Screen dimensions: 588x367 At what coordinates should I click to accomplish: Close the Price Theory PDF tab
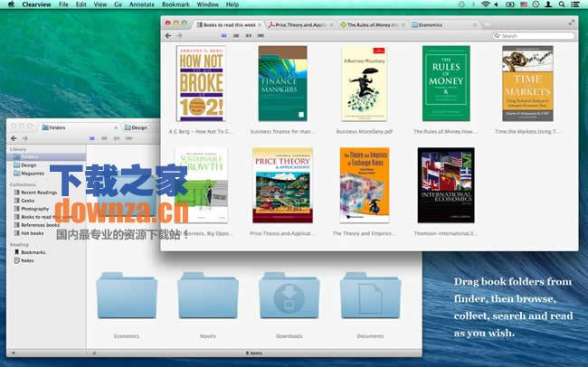[x=331, y=25]
